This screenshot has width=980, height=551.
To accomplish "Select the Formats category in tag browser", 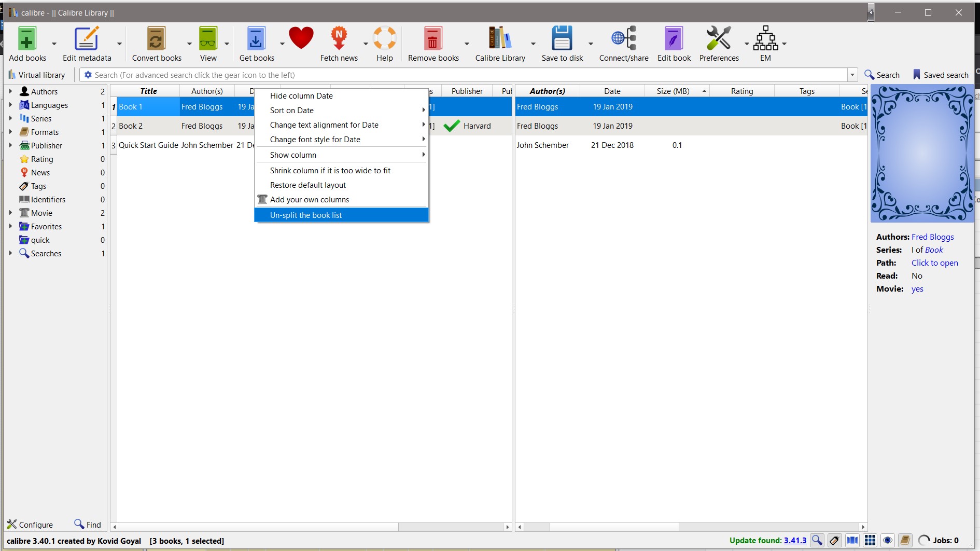I will [x=45, y=132].
